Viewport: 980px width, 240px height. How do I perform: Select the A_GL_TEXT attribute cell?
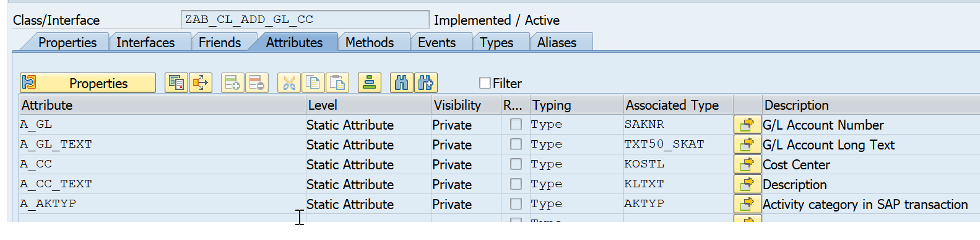[162, 144]
